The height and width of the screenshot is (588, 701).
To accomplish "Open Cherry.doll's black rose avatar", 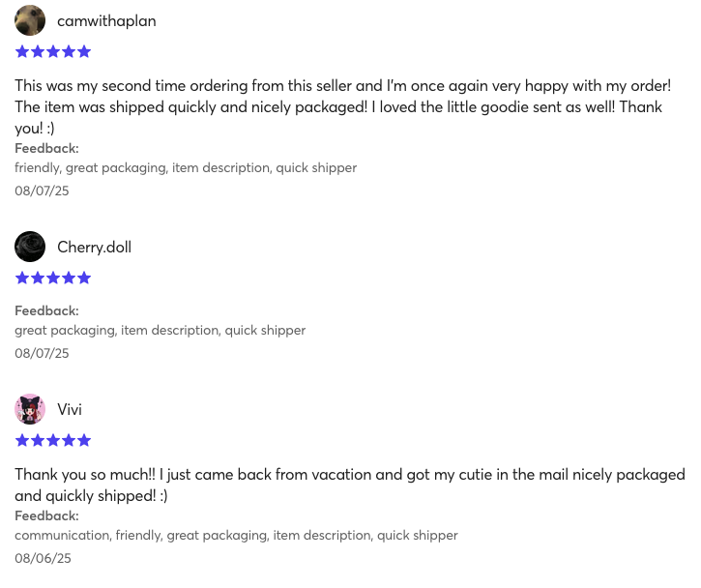I will [x=30, y=247].
